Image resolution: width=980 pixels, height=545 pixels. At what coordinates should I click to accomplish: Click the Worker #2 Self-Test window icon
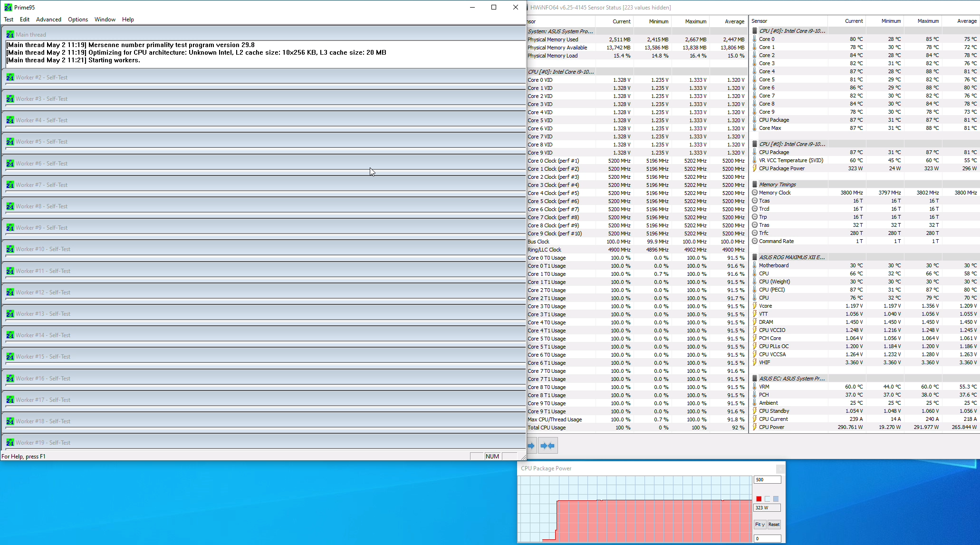[x=10, y=77]
